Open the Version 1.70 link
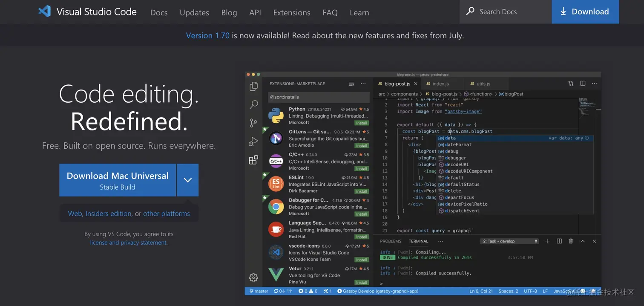The image size is (644, 306). click(x=208, y=35)
